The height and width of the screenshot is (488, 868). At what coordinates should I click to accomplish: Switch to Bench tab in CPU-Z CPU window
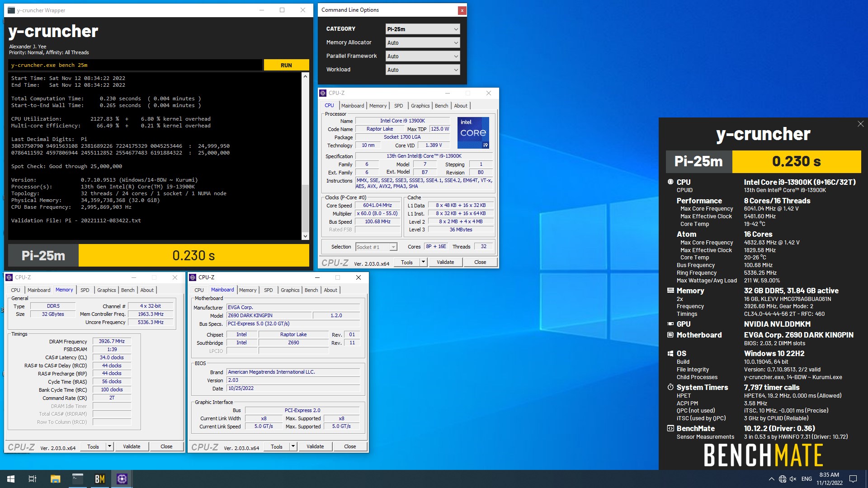[441, 106]
